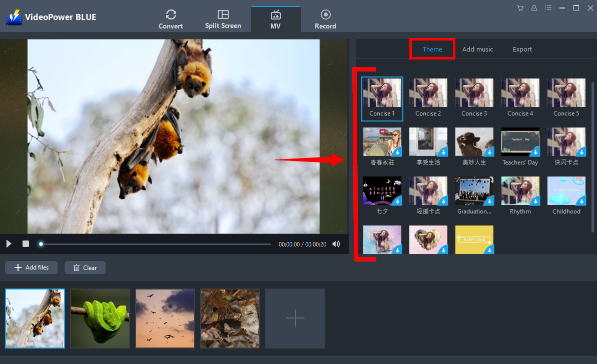Click the stop playback button
The image size is (597, 364).
[x=26, y=244]
